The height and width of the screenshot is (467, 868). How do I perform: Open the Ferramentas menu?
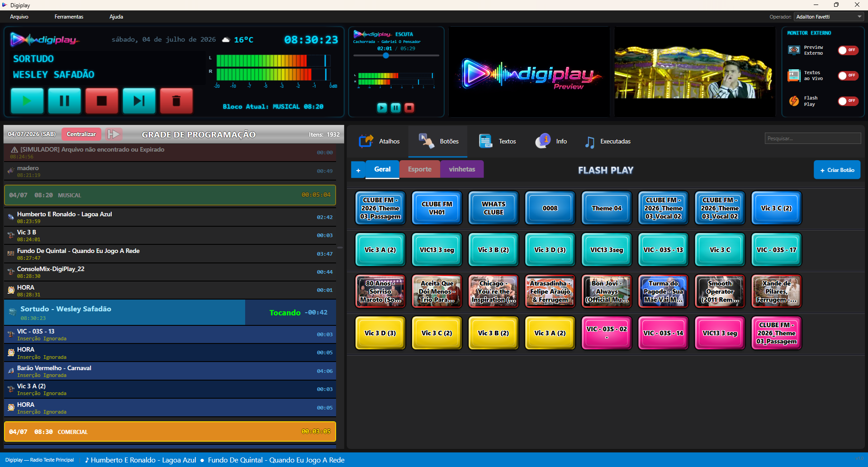coord(69,17)
